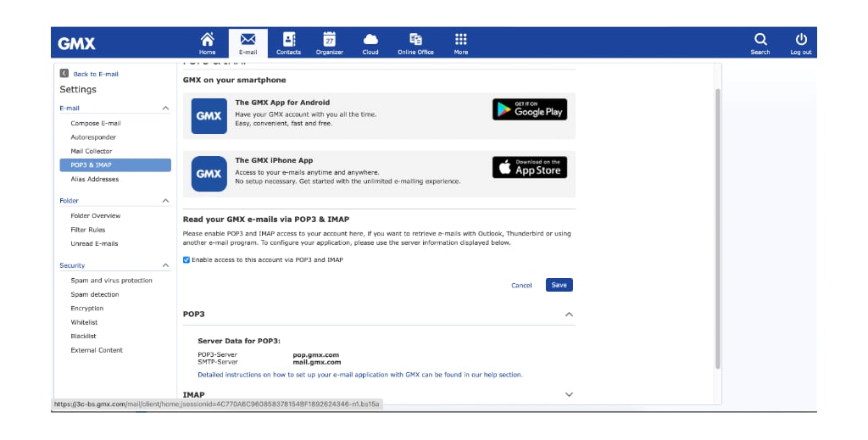This screenshot has height=440, width=868.
Task: Open Whitelist settings
Action: [x=84, y=322]
